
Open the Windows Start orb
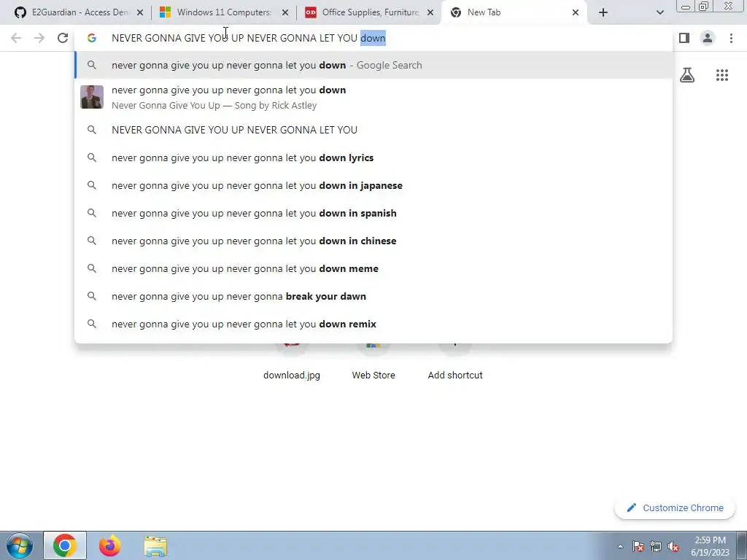pyautogui.click(x=19, y=545)
